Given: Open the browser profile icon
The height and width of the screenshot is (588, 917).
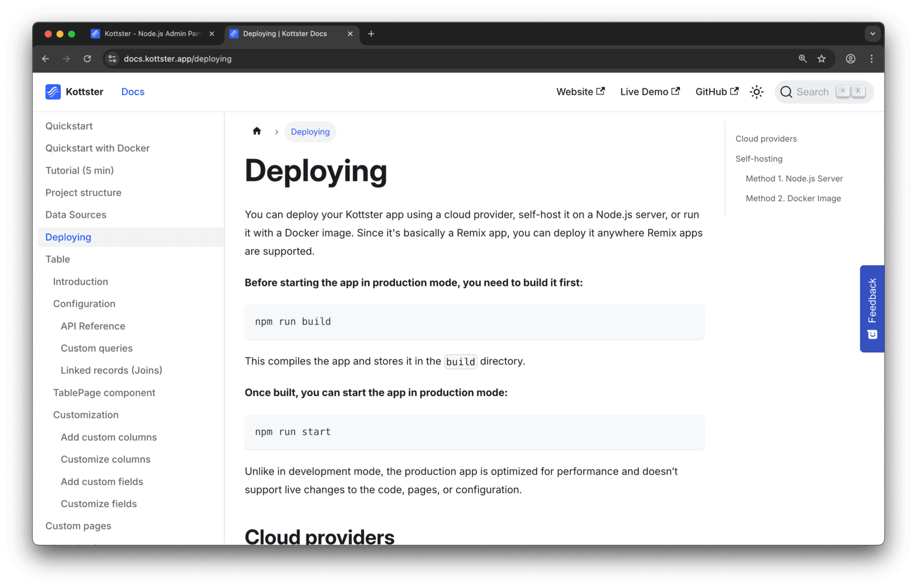Looking at the screenshot, I should tap(851, 58).
